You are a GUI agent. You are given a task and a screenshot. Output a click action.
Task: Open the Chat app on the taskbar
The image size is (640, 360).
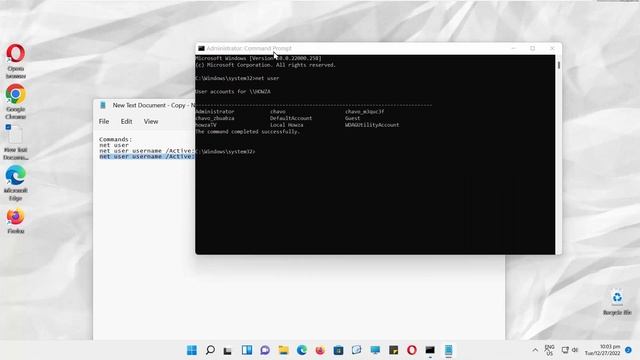point(265,350)
